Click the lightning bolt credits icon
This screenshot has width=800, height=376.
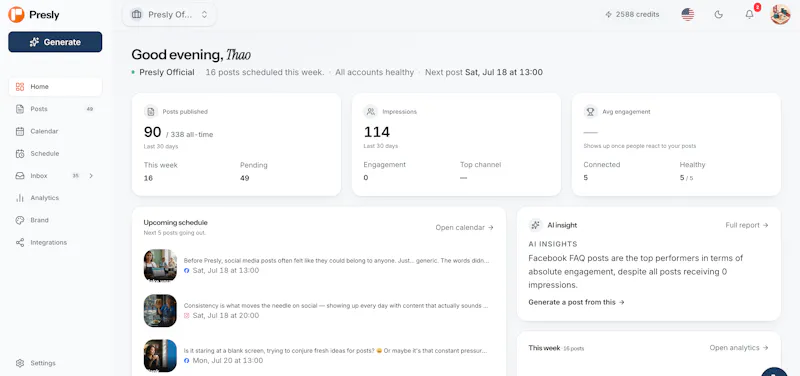pos(608,14)
